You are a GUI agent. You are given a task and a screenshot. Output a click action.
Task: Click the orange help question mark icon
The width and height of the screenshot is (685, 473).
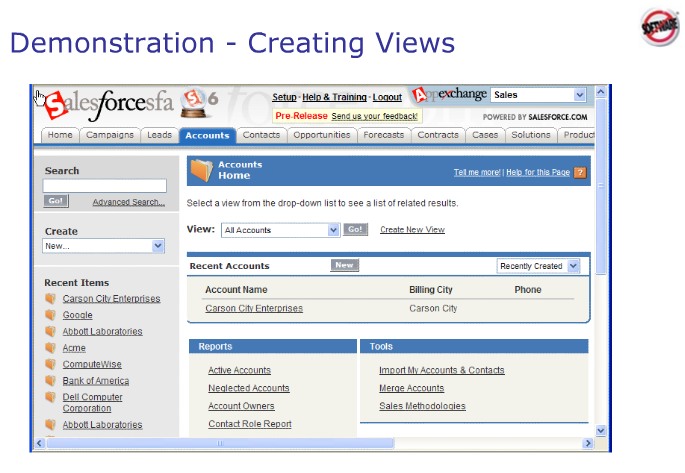pyautogui.click(x=580, y=172)
